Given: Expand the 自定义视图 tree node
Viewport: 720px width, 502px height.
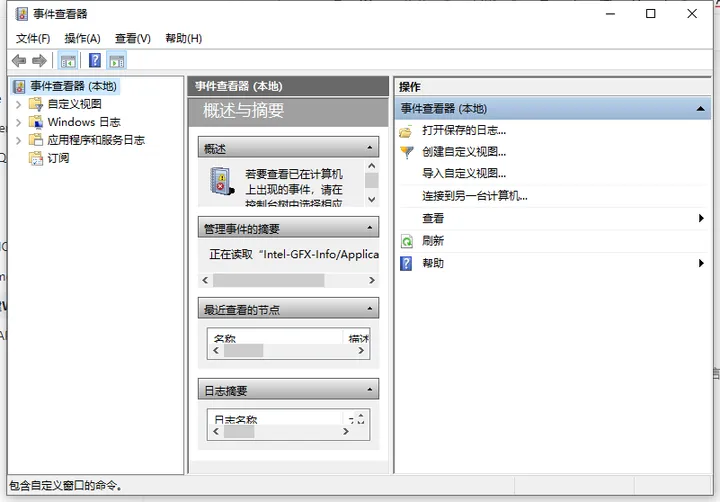Looking at the screenshot, I should point(18,105).
